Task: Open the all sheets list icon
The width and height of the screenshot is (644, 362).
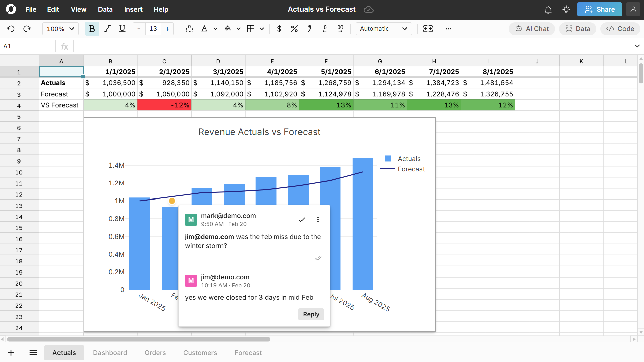Action: pyautogui.click(x=33, y=353)
